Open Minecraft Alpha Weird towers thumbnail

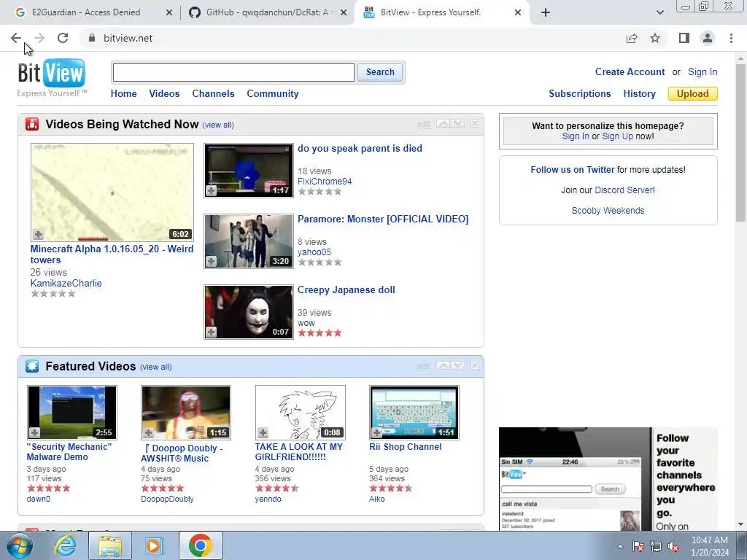click(x=112, y=192)
